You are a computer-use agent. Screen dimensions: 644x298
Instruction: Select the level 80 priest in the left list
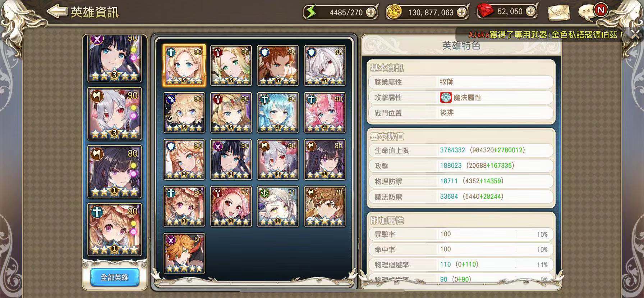pyautogui.click(x=115, y=230)
